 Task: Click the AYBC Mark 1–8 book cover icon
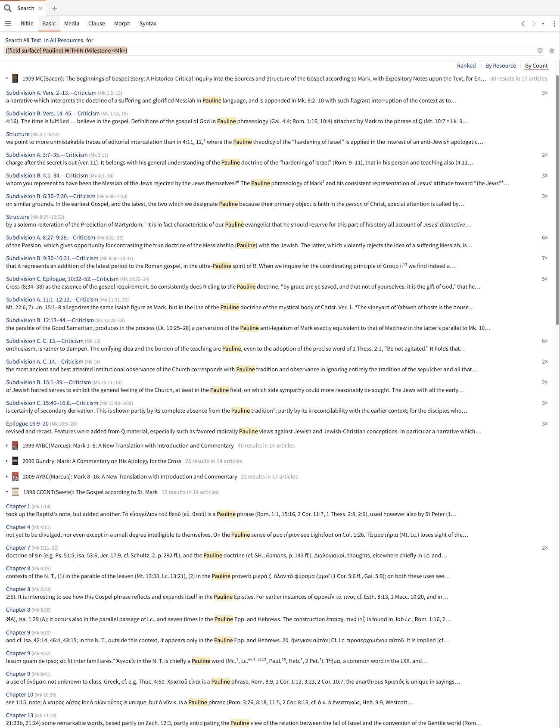pos(15,445)
